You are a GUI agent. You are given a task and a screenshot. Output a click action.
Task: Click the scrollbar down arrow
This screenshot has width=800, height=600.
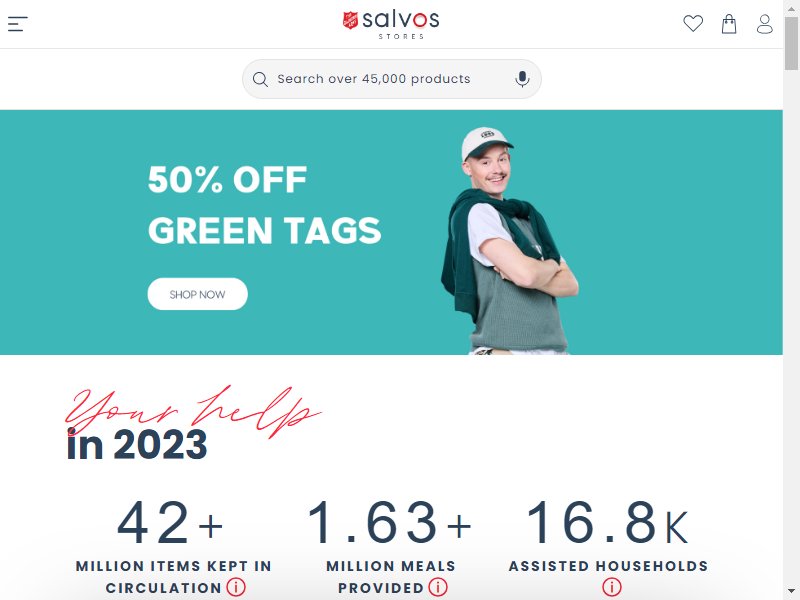[x=791, y=591]
